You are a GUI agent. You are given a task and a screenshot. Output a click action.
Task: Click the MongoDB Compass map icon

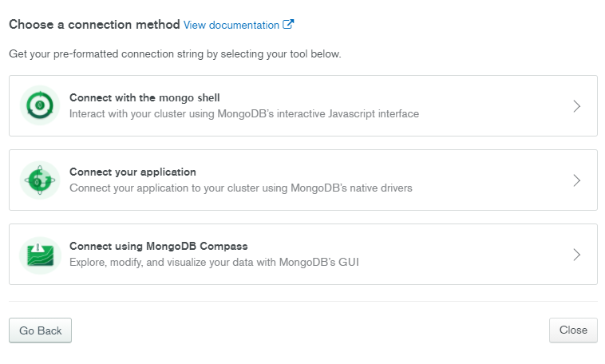coord(40,255)
